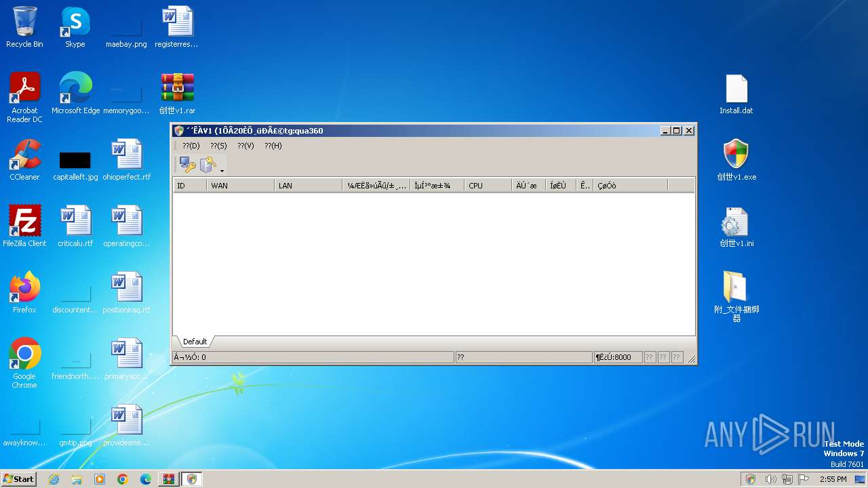Open the dropdown arrow beside the toolbar icons
This screenshot has width=868, height=488.
point(222,170)
